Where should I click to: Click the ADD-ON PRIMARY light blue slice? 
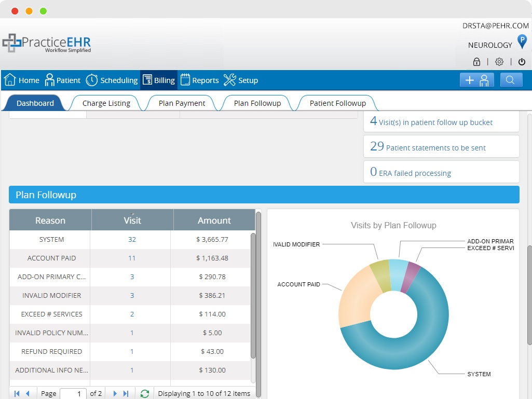point(398,274)
